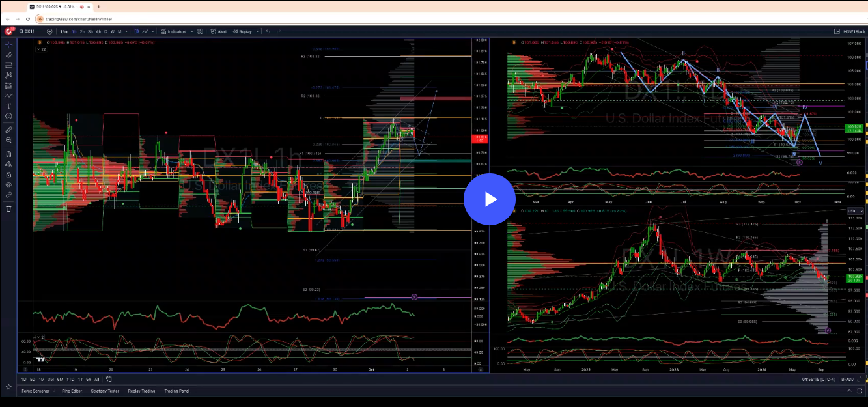The image size is (868, 407).
Task: Create an Alert
Action: click(x=219, y=31)
